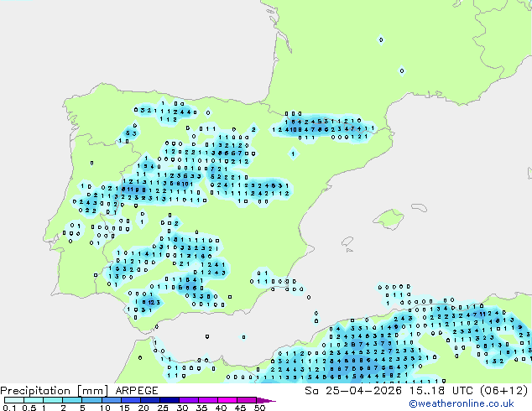Click the Ibiza island outline
532x411 pixels.
point(347,242)
